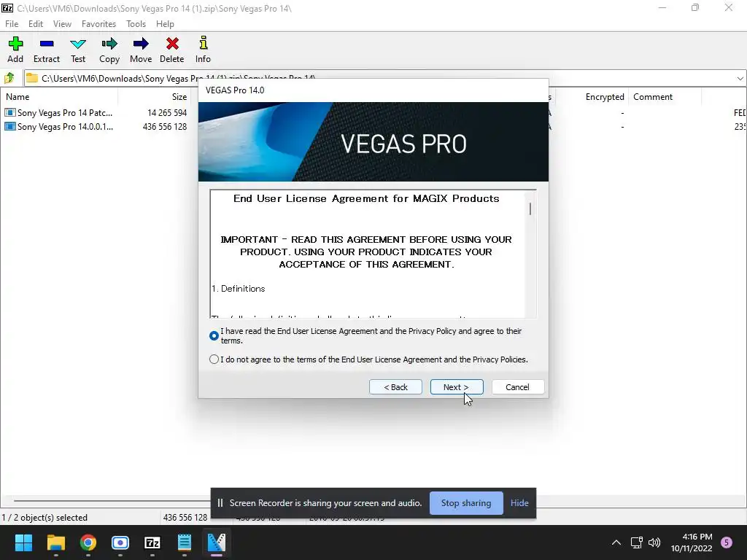Click the pause icon on the sharing bar
The image size is (747, 560).
pyautogui.click(x=220, y=503)
